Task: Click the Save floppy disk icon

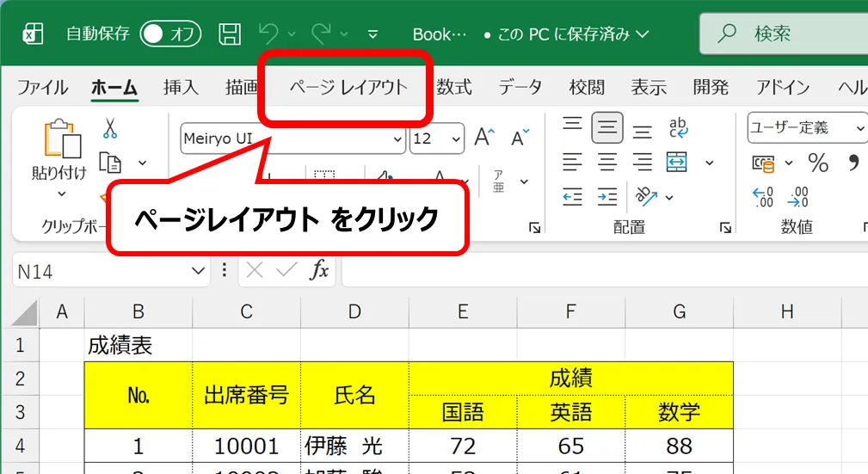Action: coord(230,34)
